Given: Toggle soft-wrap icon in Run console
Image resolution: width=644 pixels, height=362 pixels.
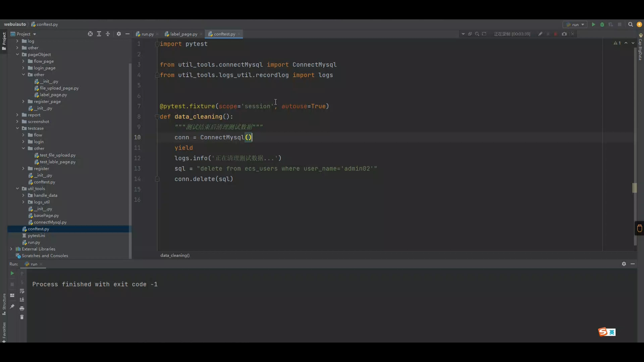Looking at the screenshot, I should click(22, 291).
